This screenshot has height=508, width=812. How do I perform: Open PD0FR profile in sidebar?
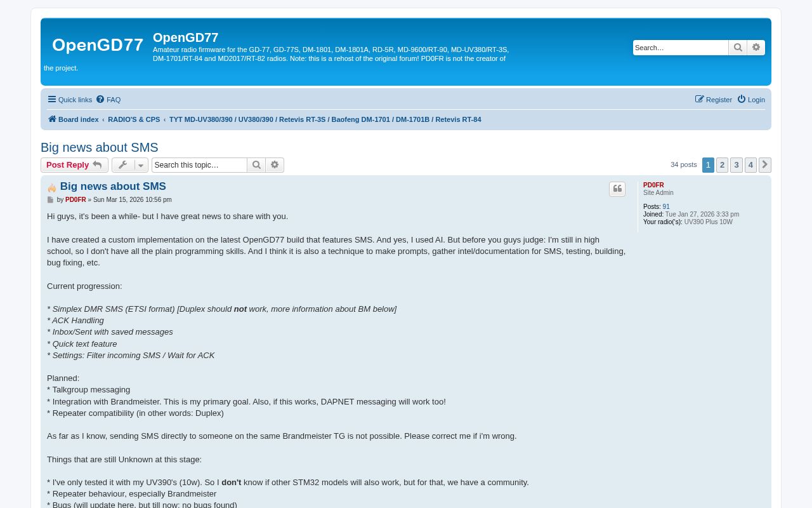coord(653,185)
